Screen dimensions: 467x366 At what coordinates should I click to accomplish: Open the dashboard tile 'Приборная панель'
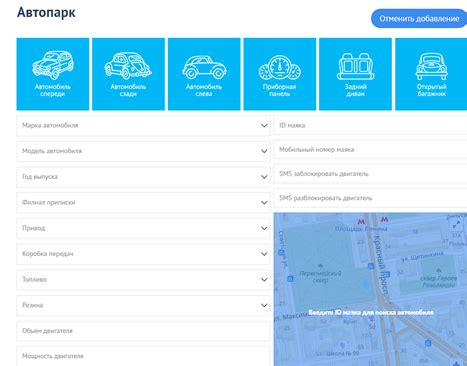pos(280,74)
